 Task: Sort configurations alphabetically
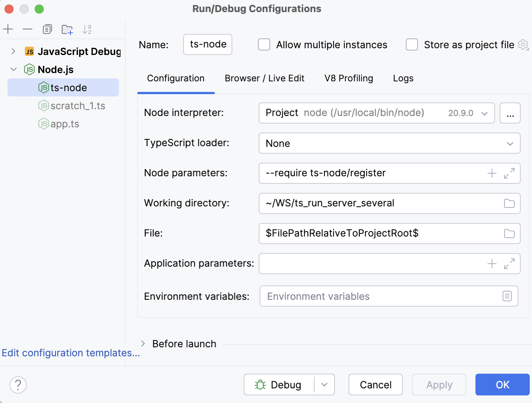(87, 29)
